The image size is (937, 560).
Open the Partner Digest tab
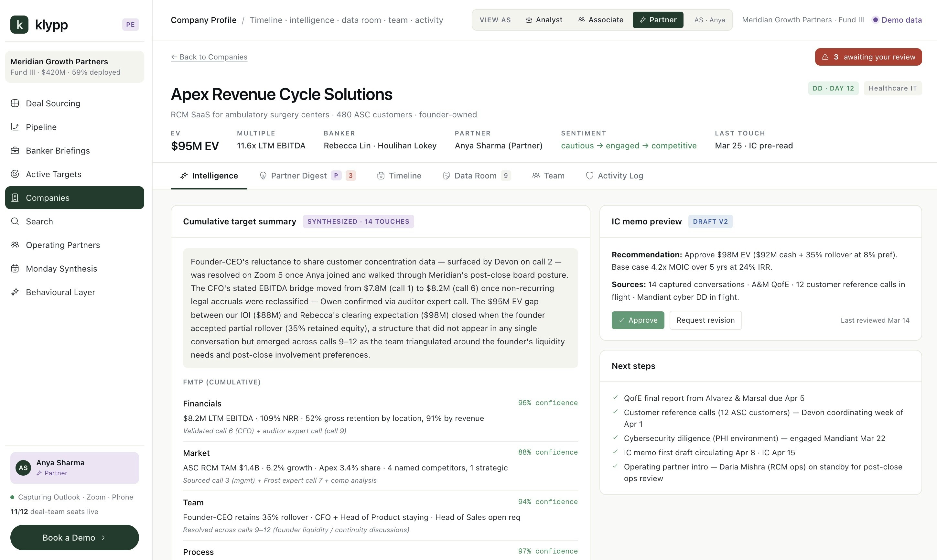click(307, 176)
